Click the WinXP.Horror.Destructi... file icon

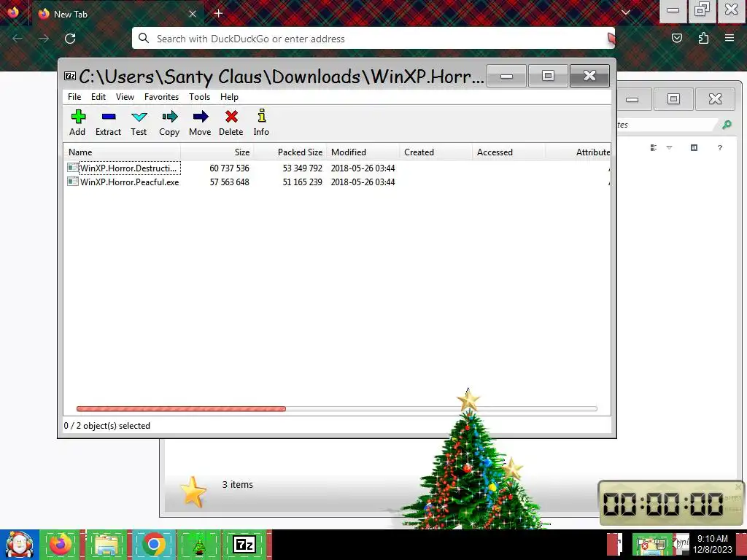[x=73, y=168]
